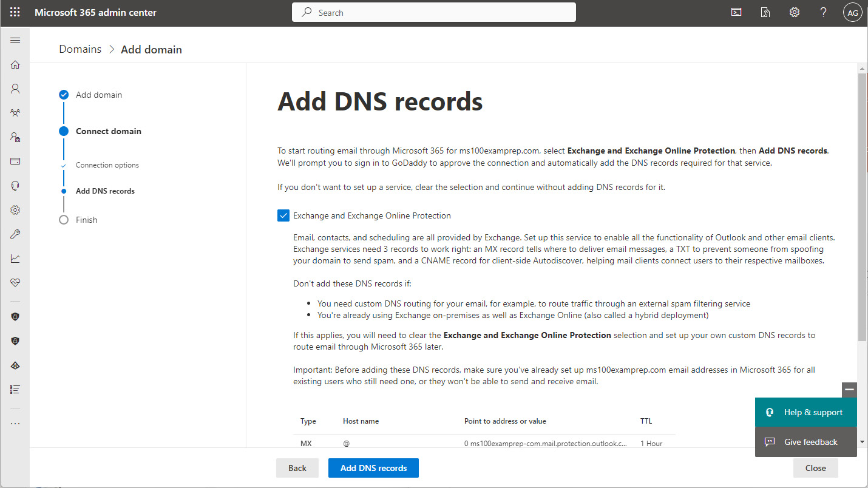Click the TTL column header

click(x=646, y=421)
